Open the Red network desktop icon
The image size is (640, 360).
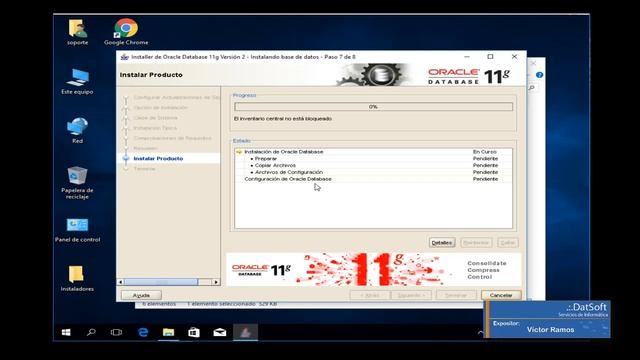point(77,130)
